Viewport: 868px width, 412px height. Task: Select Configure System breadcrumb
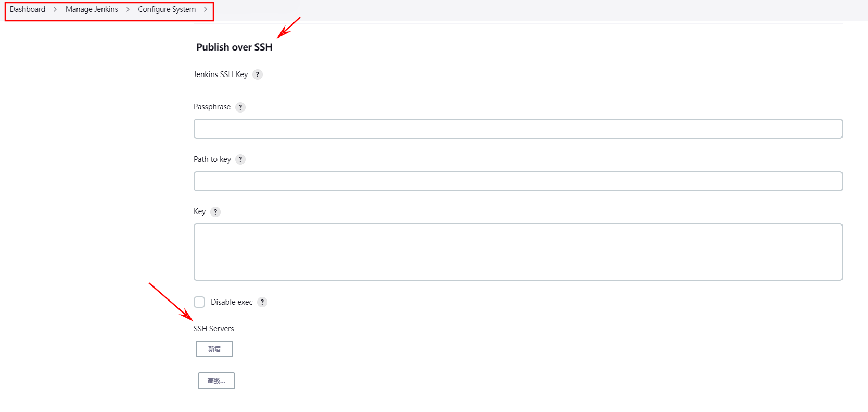coord(167,9)
